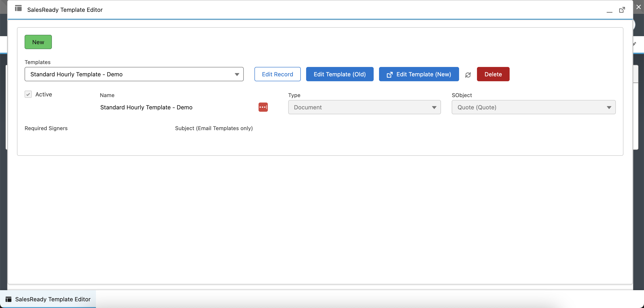
Task: Click the pencil edit icon at right edge
Action: pyautogui.click(x=635, y=44)
